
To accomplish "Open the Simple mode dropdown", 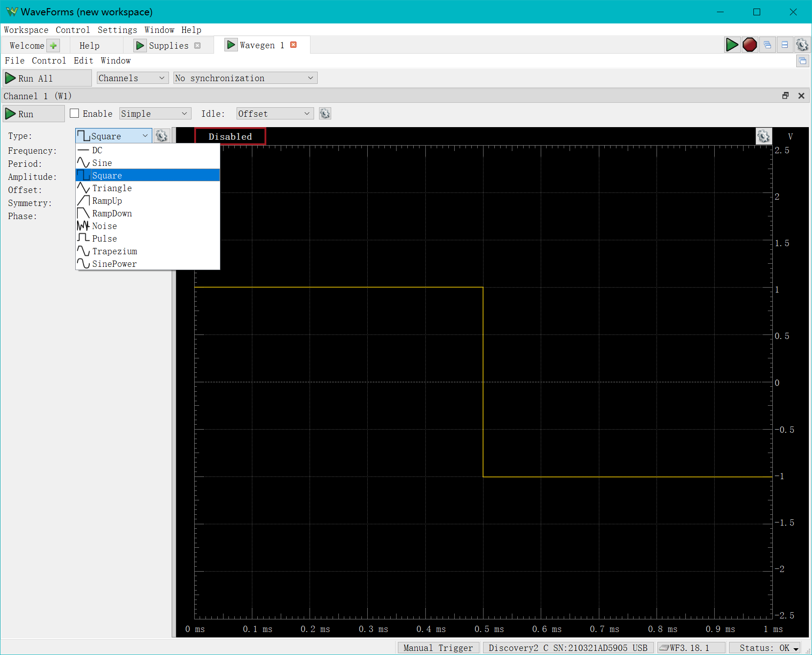I will (155, 114).
